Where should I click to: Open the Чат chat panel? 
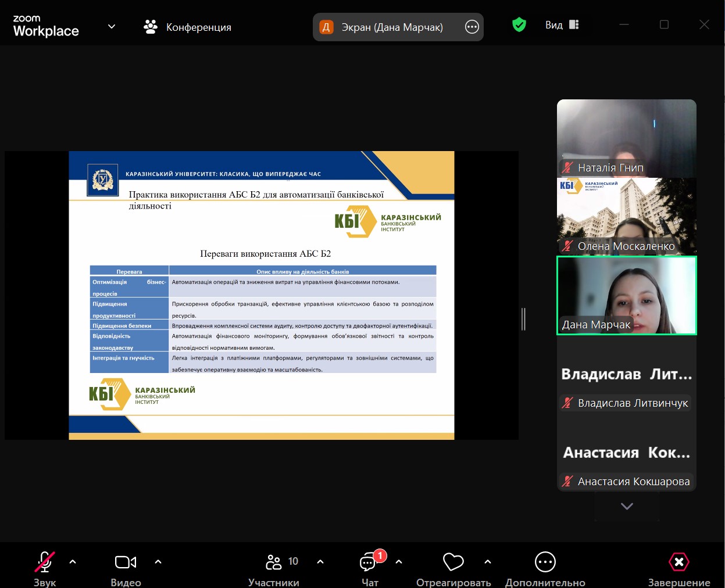coord(370,568)
